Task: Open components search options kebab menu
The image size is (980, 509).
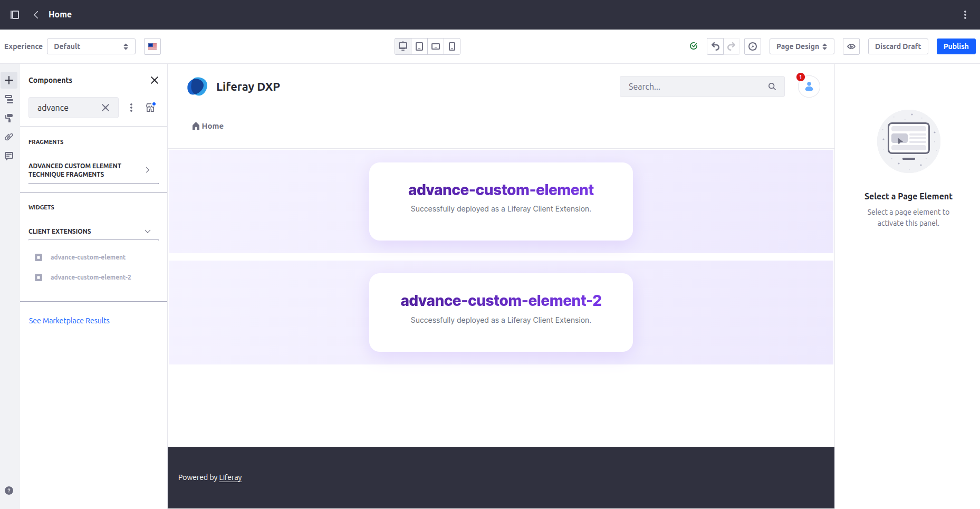Action: (131, 108)
